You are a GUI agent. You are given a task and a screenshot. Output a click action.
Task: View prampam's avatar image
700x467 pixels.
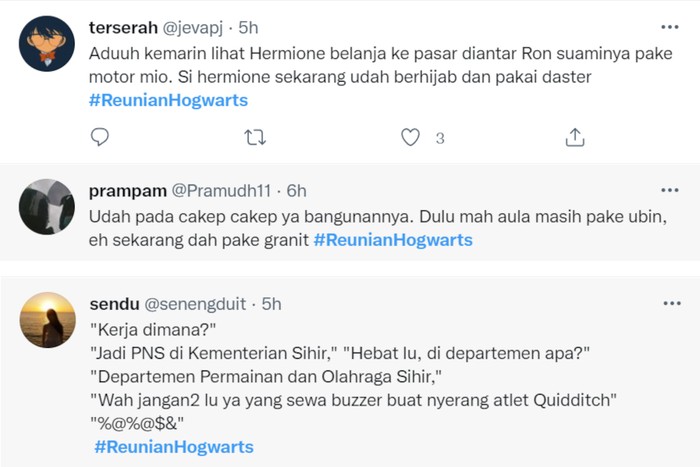[47, 207]
